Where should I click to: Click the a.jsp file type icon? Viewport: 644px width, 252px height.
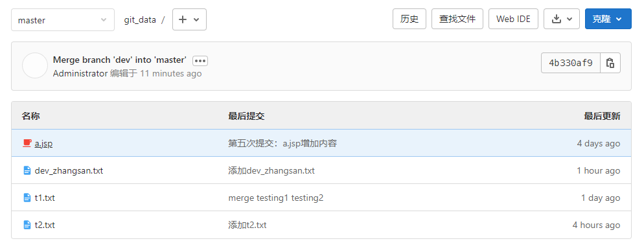(x=27, y=143)
